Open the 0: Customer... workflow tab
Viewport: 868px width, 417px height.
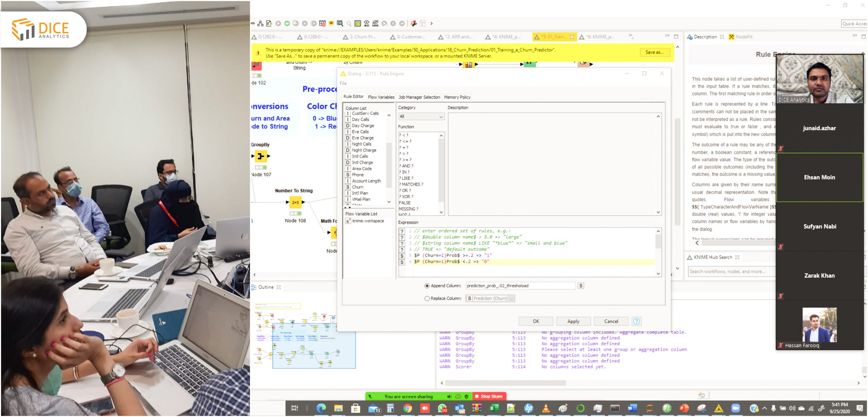pos(408,37)
